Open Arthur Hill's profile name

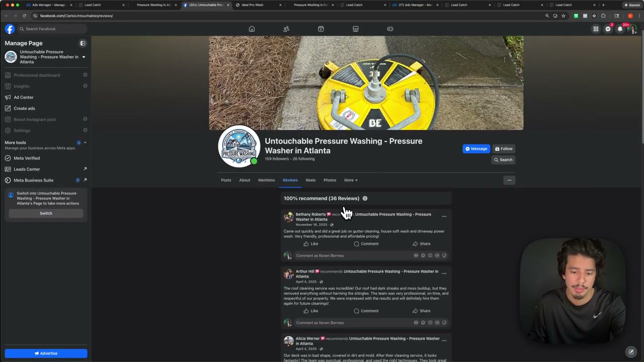(305, 271)
